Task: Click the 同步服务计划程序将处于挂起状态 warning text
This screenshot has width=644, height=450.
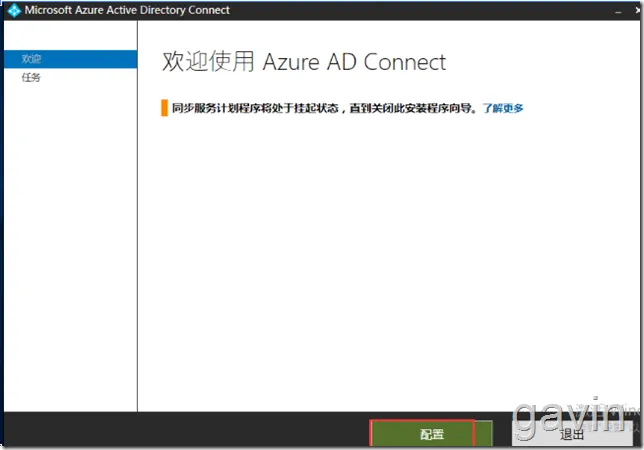Action: point(324,108)
